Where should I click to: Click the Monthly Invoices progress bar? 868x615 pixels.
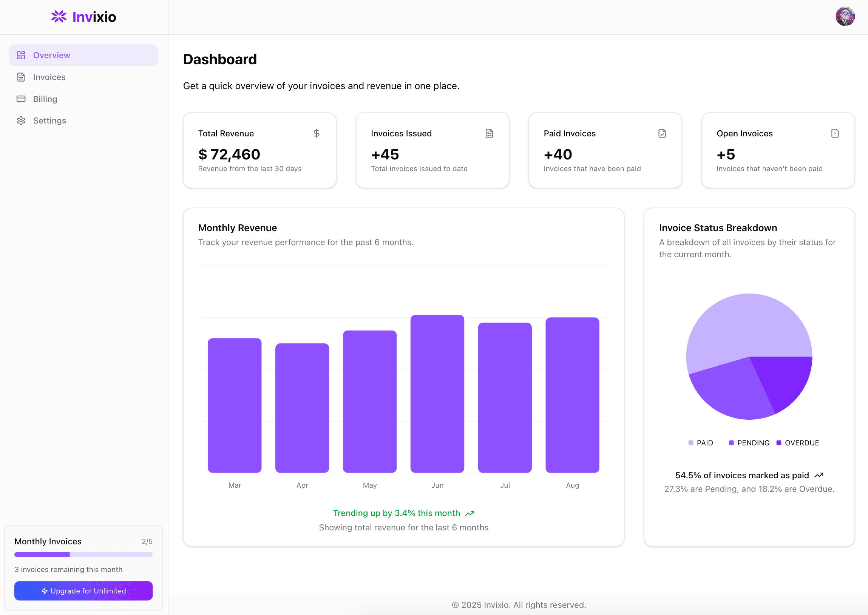coord(83,555)
